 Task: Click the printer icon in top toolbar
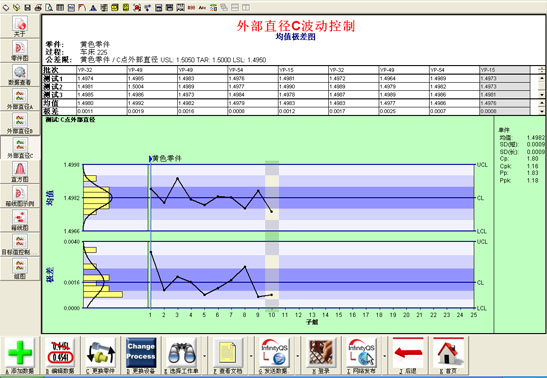38,7
